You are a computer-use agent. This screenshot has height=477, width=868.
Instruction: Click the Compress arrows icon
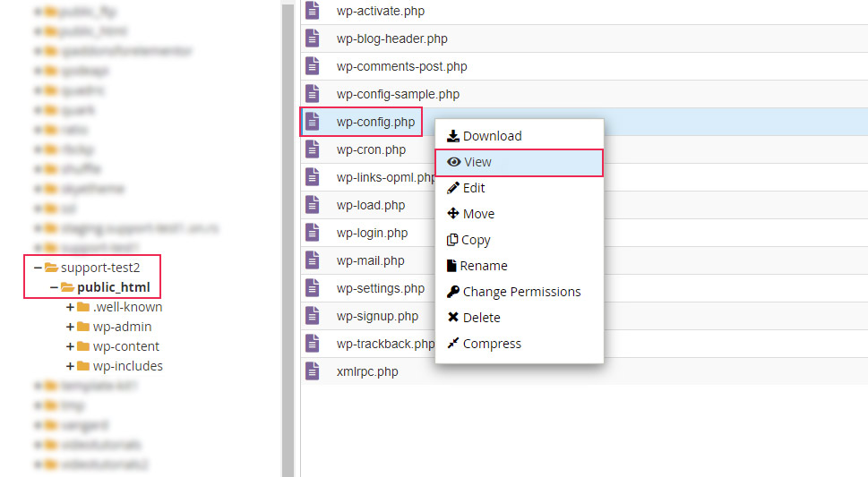(453, 343)
